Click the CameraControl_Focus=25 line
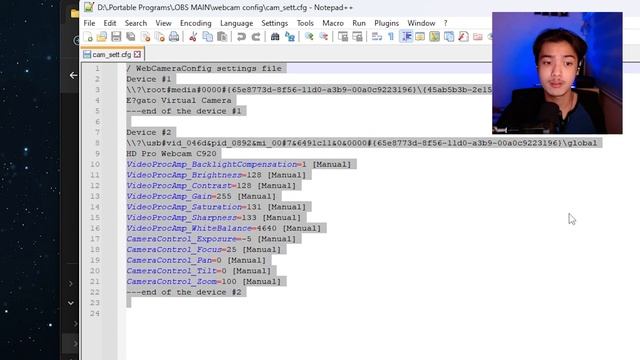Viewport: 640px width, 360px height. pos(204,249)
